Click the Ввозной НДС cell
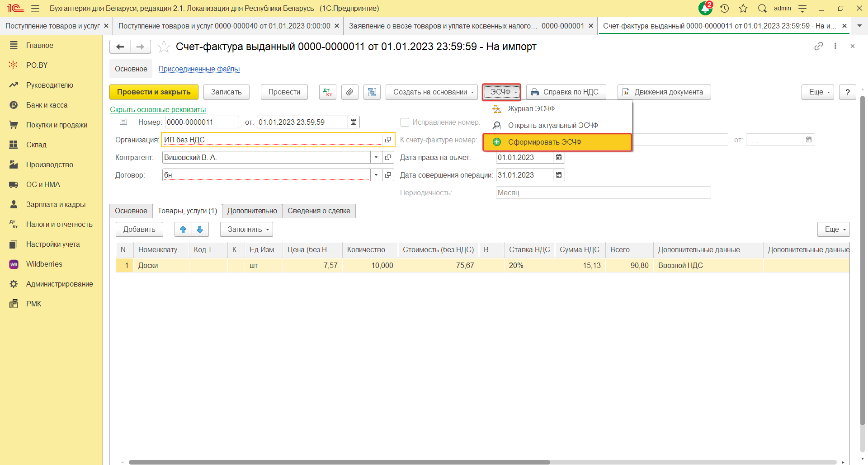This screenshot has width=868, height=465. click(708, 265)
